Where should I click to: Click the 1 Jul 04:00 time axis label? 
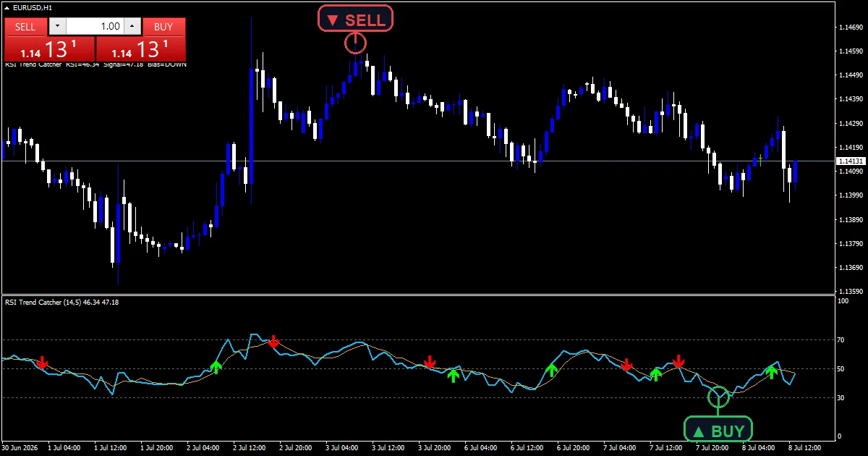63,449
